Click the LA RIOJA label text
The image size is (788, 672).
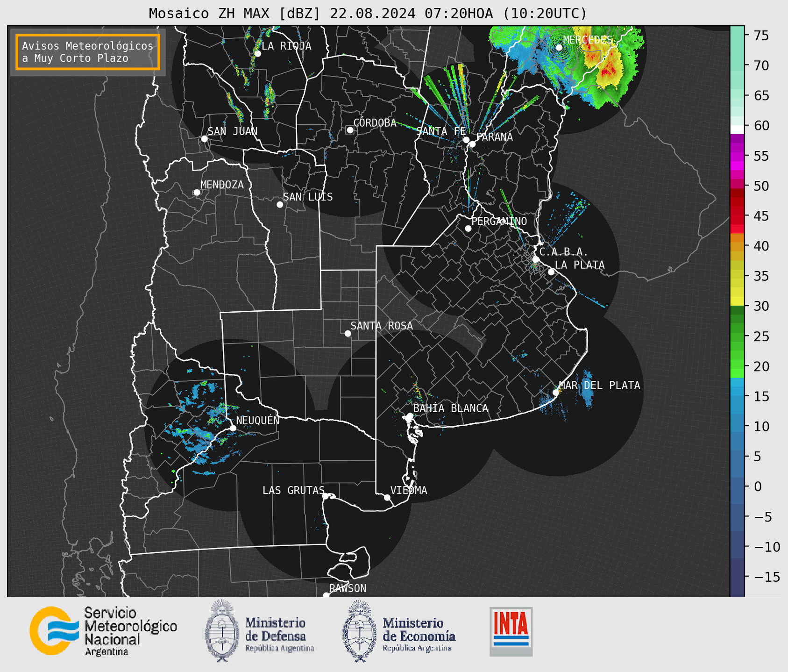286,46
